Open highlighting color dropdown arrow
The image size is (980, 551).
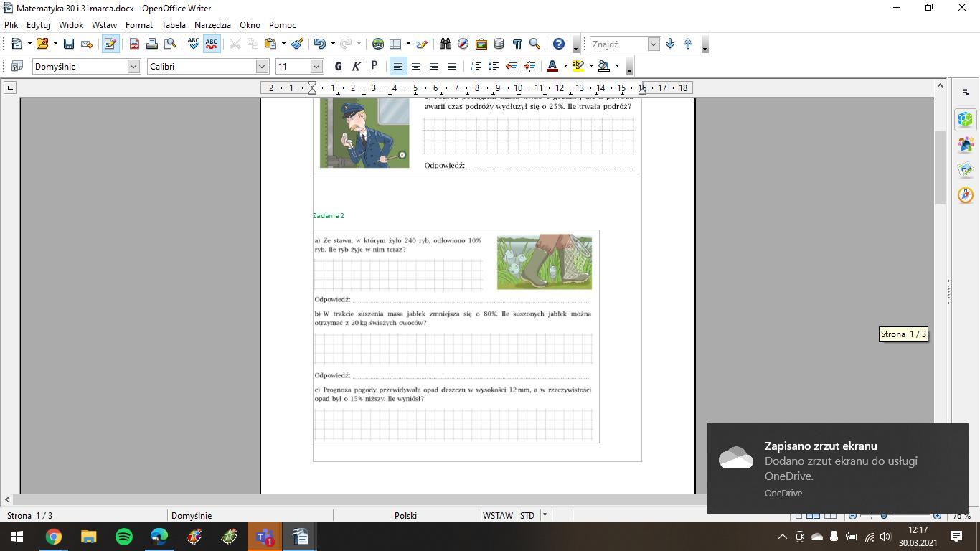click(x=591, y=66)
